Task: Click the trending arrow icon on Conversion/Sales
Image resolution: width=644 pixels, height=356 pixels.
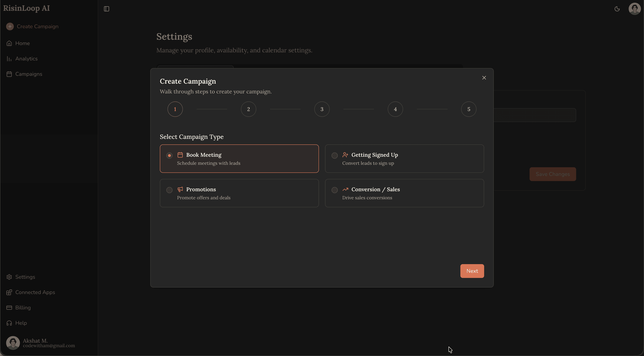Action: click(x=346, y=190)
